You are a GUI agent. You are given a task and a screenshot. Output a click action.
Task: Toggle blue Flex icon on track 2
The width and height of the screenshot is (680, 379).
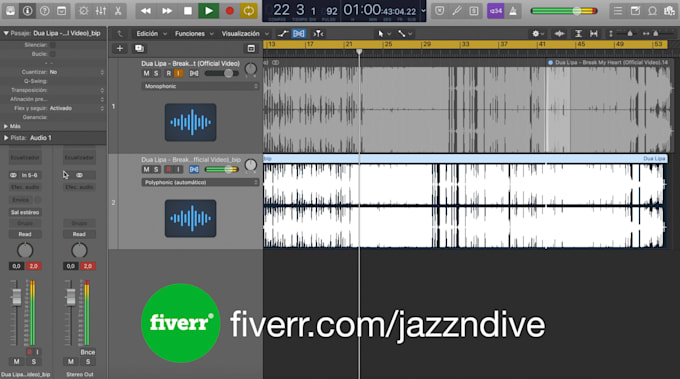[x=194, y=170]
